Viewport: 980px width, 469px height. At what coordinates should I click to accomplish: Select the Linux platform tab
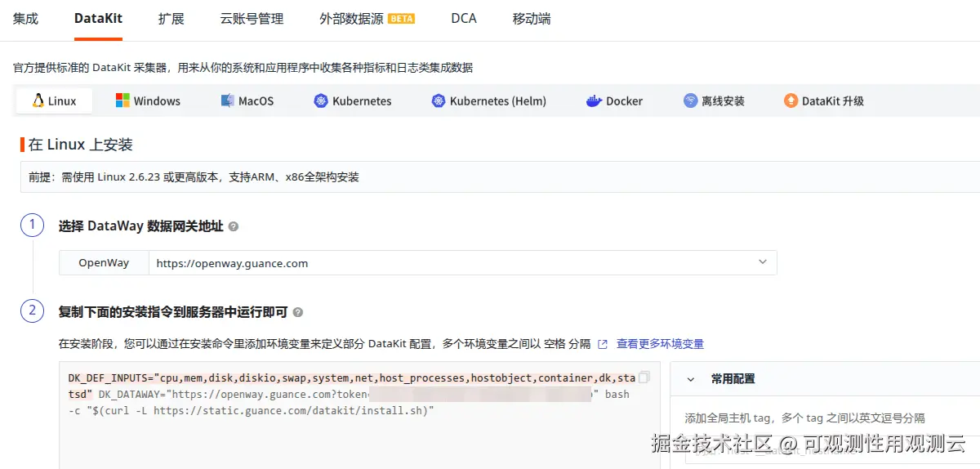pyautogui.click(x=54, y=101)
